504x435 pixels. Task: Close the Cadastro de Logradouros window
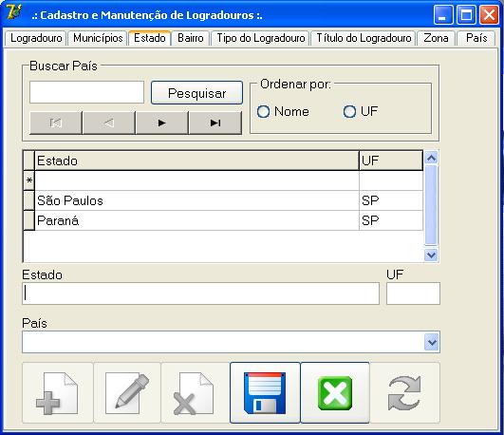point(489,15)
